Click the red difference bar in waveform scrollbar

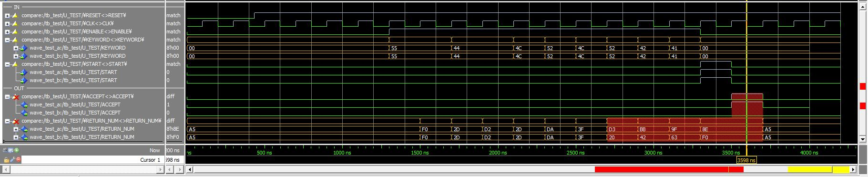(669, 169)
